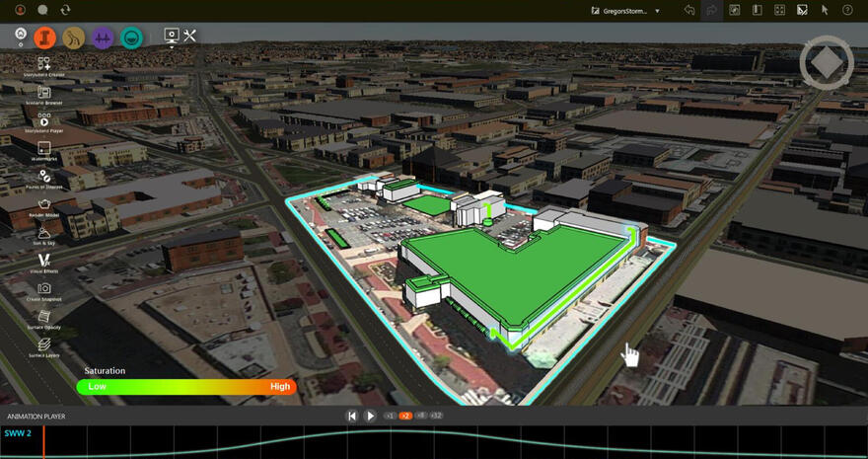Viewport: 868px width, 459px height.
Task: Toggle the tan roads design mode
Action: click(73, 38)
